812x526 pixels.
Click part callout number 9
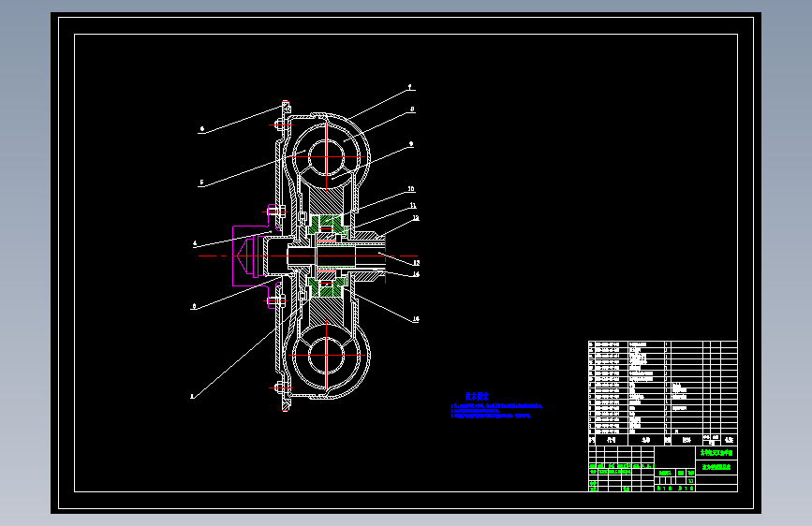click(x=411, y=144)
